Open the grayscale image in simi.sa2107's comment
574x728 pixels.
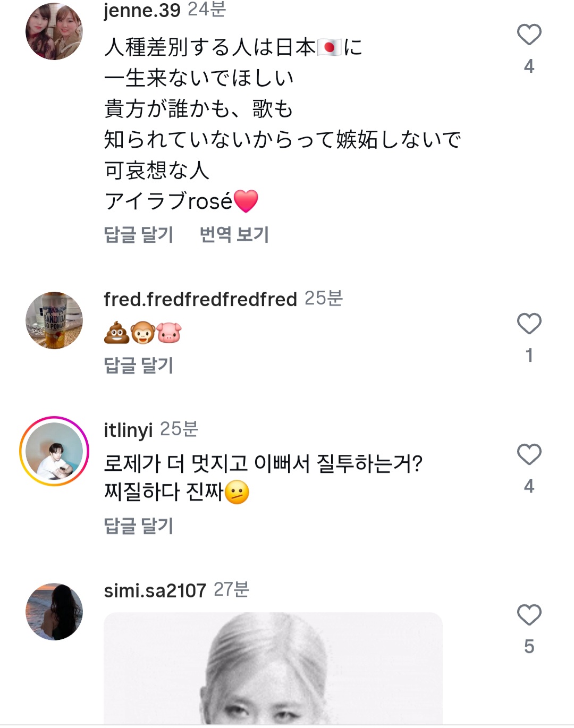[x=273, y=668]
